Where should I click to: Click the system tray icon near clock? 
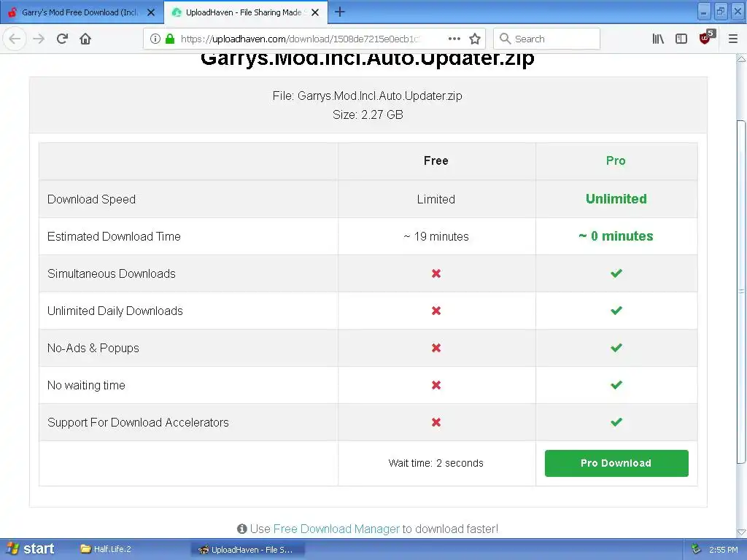click(x=696, y=549)
